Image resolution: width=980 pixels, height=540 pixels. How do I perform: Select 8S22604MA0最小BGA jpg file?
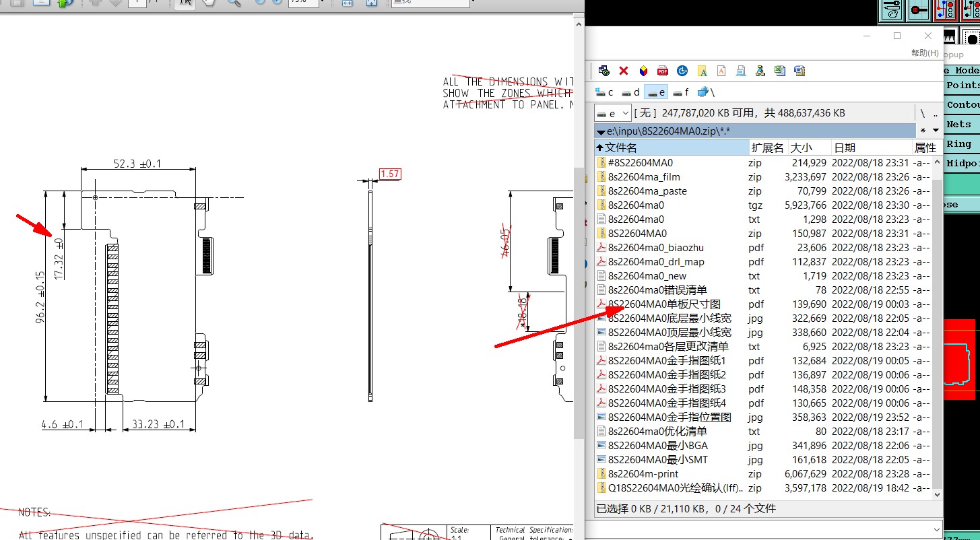click(764, 445)
